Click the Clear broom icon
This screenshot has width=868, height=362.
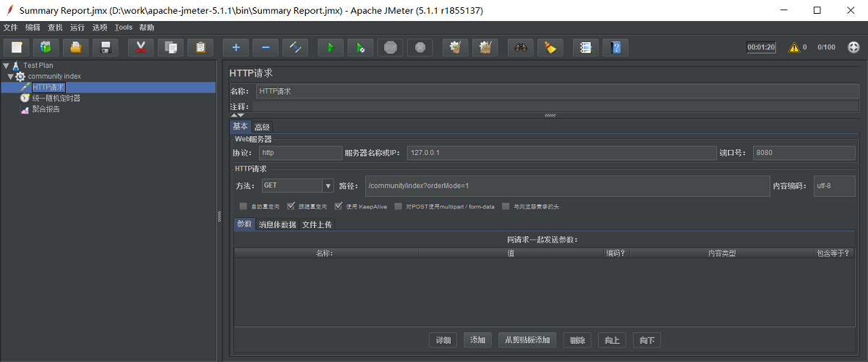tap(455, 47)
